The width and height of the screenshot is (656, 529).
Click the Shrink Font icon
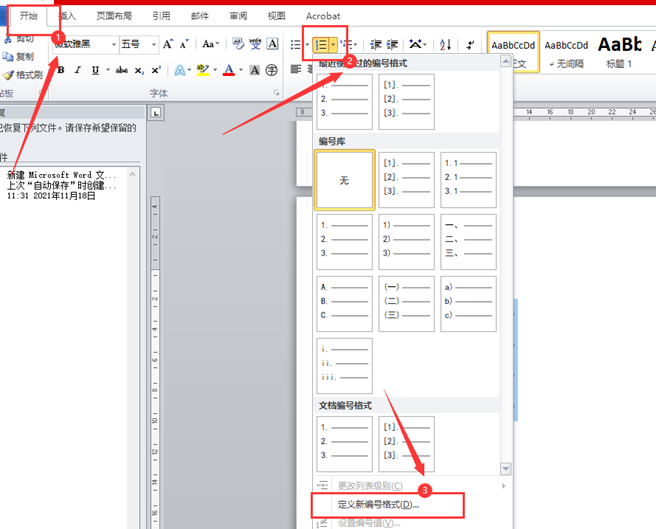[184, 44]
